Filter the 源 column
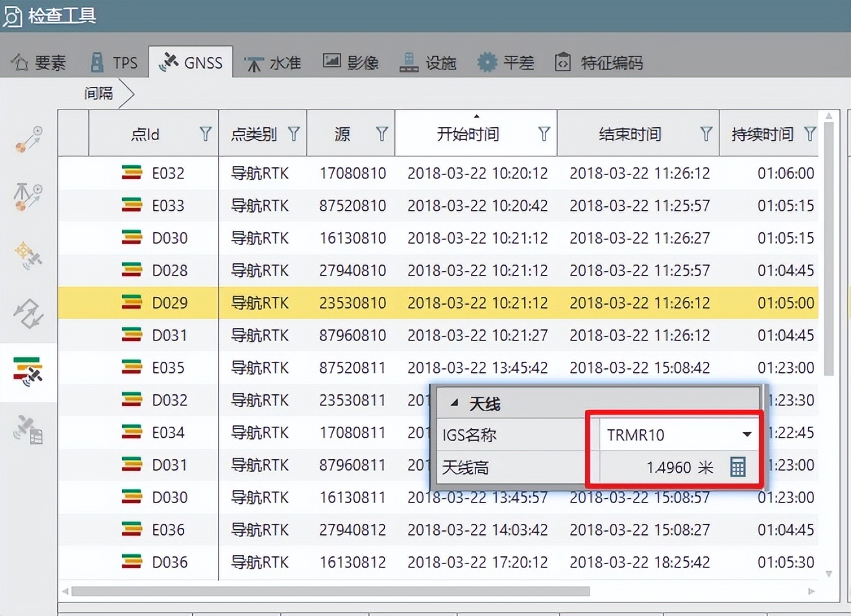 click(x=382, y=134)
